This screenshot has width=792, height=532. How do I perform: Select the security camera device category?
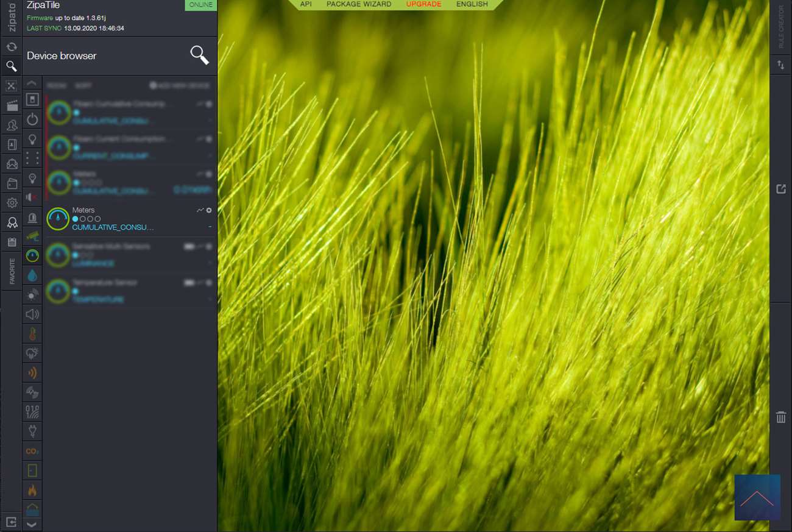tap(32, 236)
